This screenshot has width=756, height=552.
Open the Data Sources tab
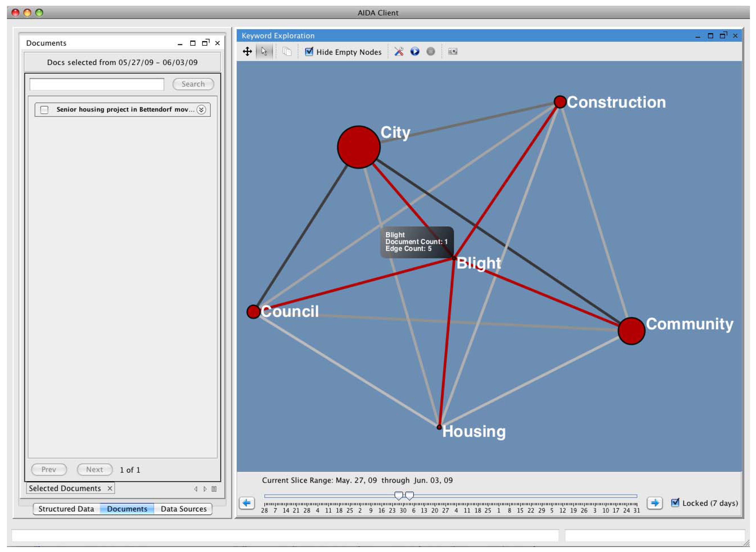click(x=183, y=509)
